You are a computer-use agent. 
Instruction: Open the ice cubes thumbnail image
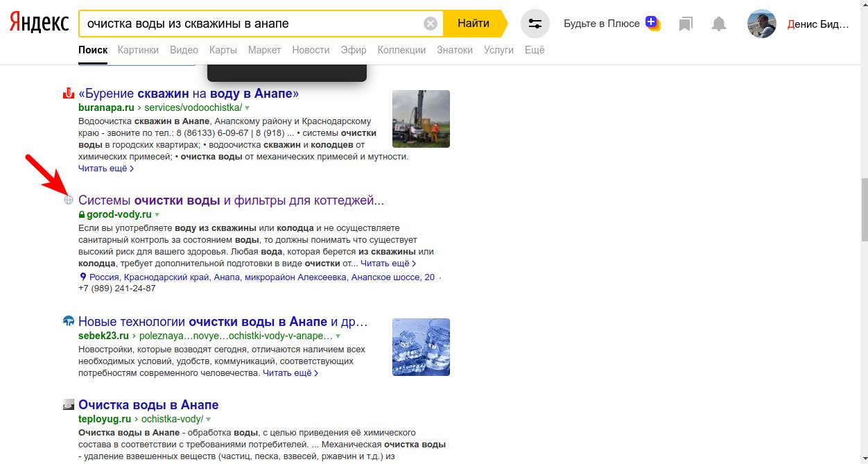(x=421, y=347)
